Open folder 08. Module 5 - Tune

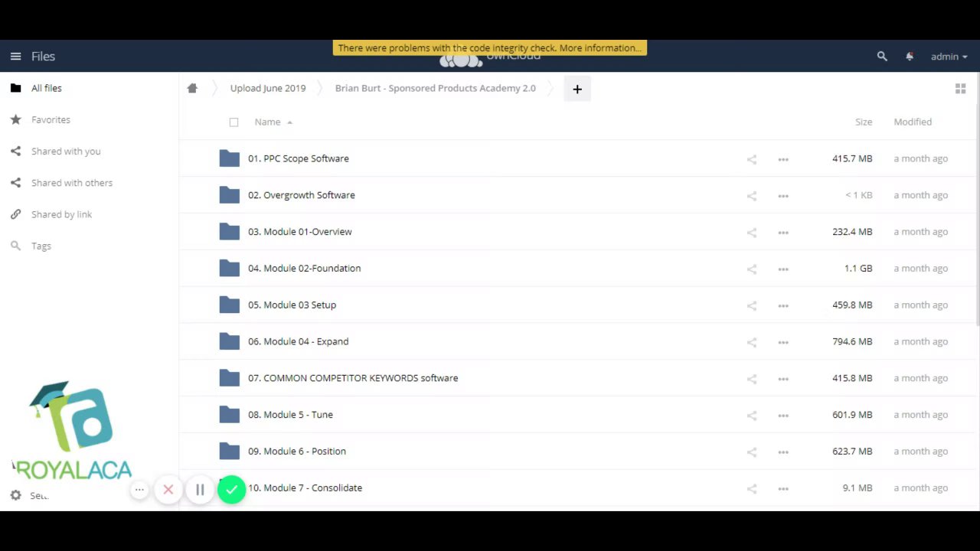(x=291, y=415)
